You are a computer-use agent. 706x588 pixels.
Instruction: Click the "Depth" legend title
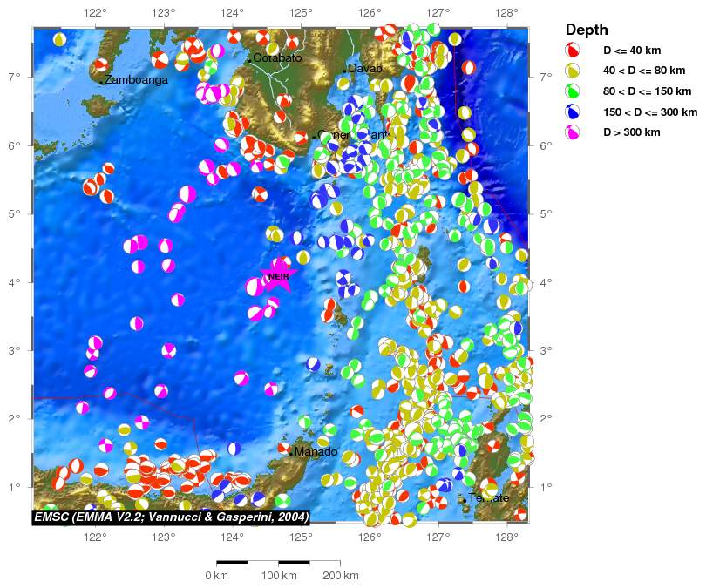(587, 30)
